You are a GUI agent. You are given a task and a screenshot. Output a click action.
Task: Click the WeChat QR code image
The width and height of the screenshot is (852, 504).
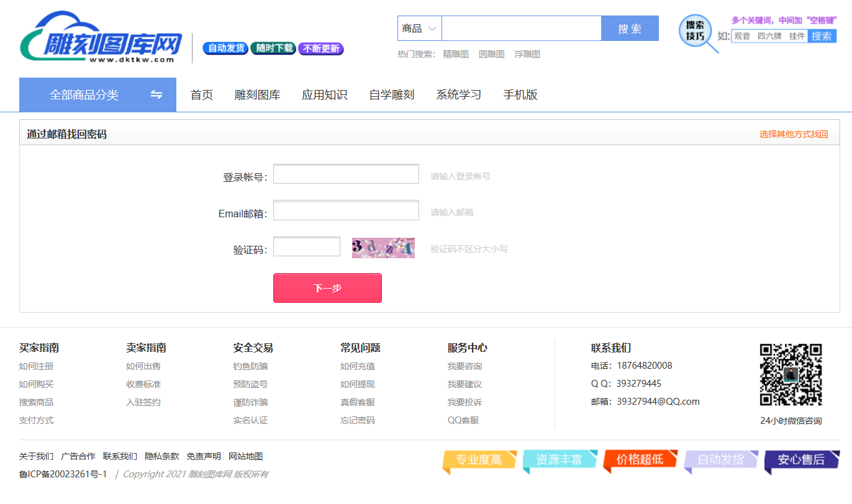pyautogui.click(x=791, y=375)
